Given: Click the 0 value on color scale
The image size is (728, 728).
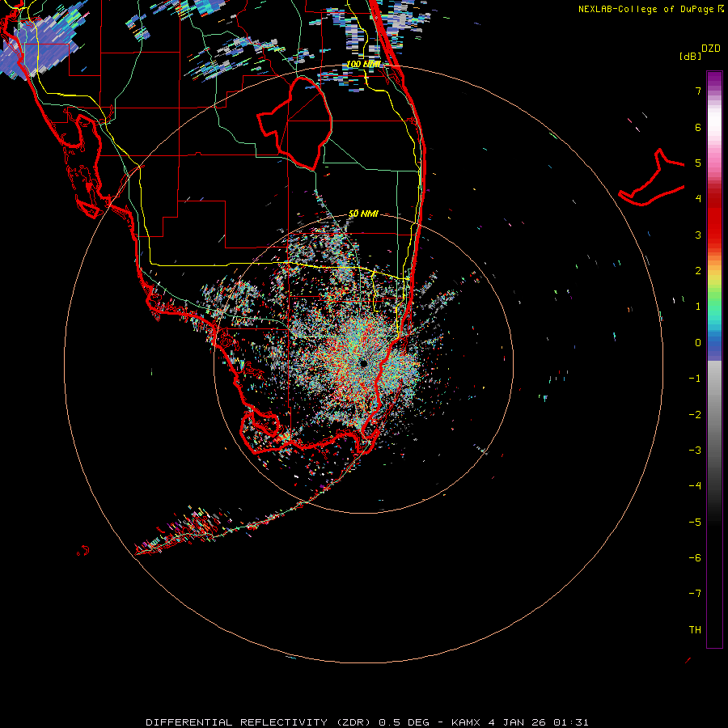Looking at the screenshot, I should pos(698,343).
